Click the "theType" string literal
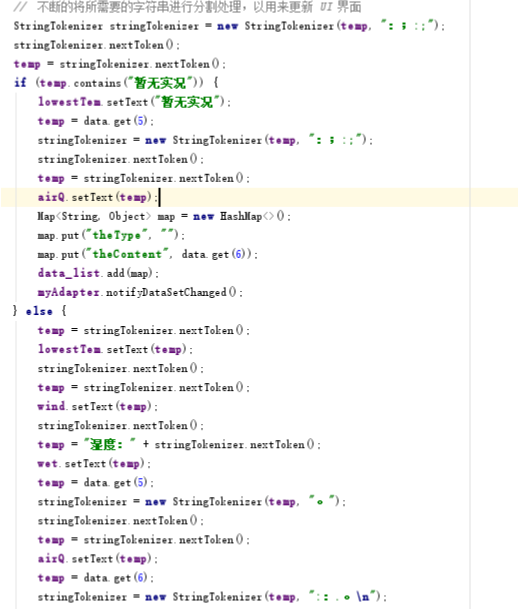Image resolution: width=518 pixels, height=609 pixels. tap(117, 235)
